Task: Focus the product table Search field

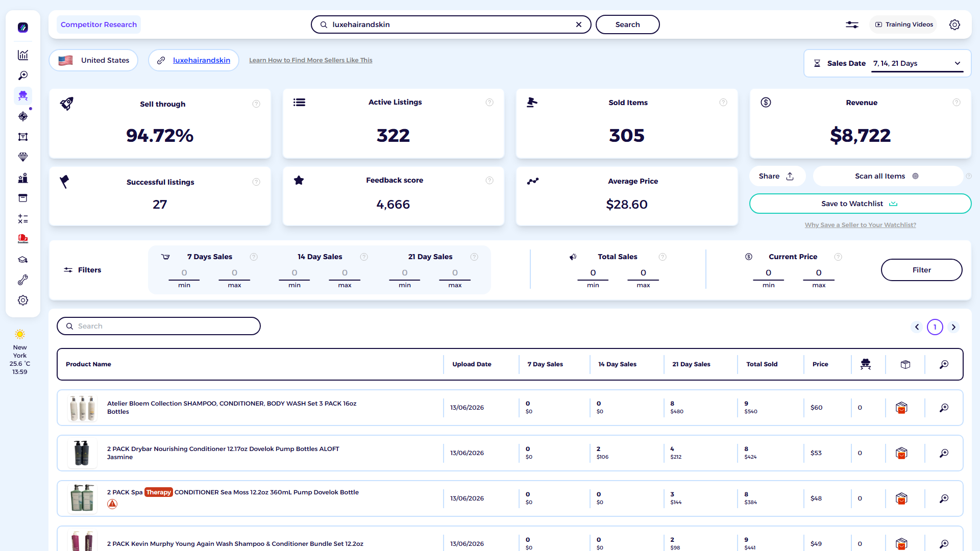Action: point(159,326)
